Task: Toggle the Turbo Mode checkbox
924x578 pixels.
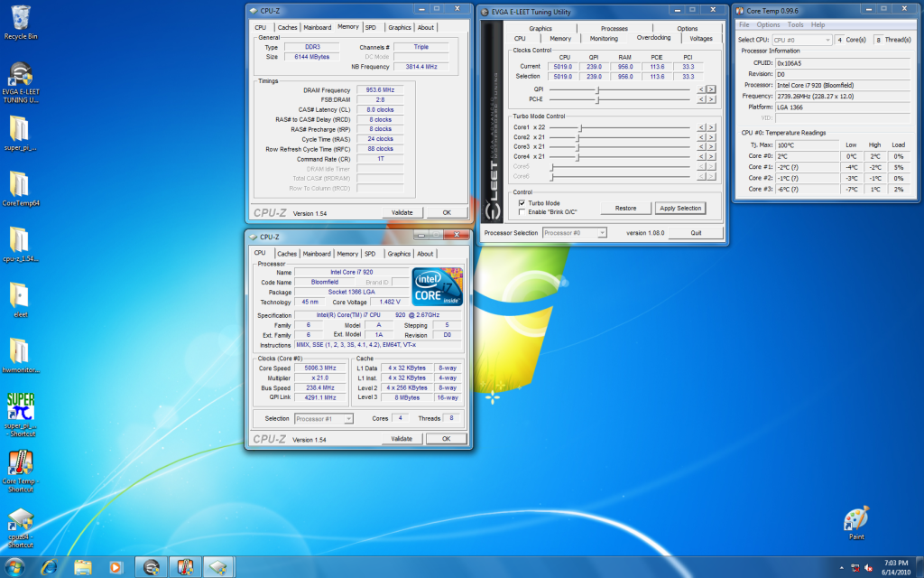Action: coord(522,203)
